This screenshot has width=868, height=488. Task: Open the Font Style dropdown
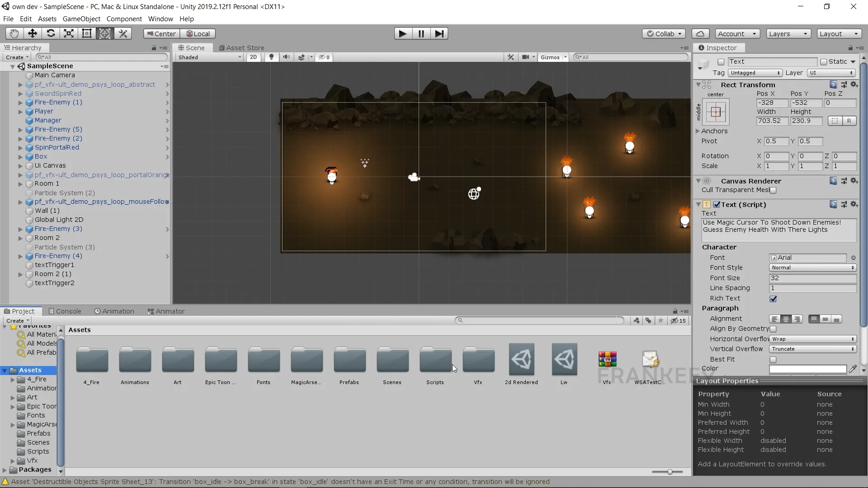[x=813, y=267]
